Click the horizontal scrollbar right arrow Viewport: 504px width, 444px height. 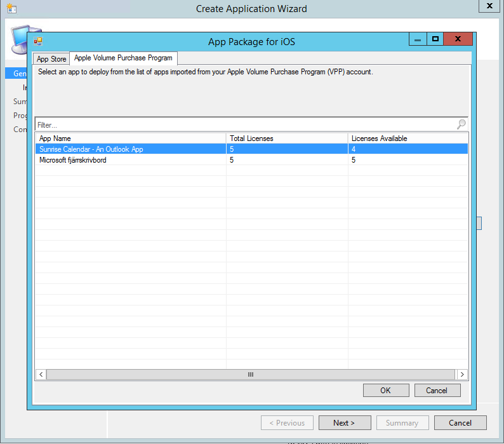(x=462, y=375)
